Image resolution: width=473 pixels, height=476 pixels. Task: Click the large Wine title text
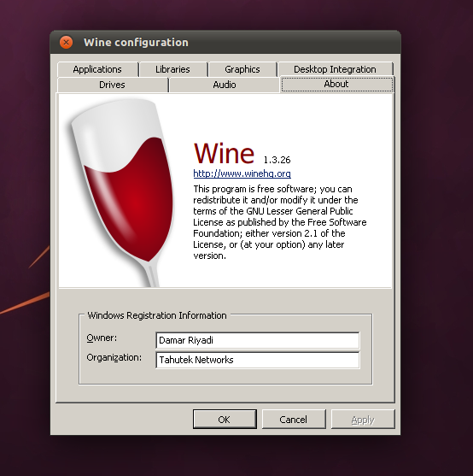(224, 154)
